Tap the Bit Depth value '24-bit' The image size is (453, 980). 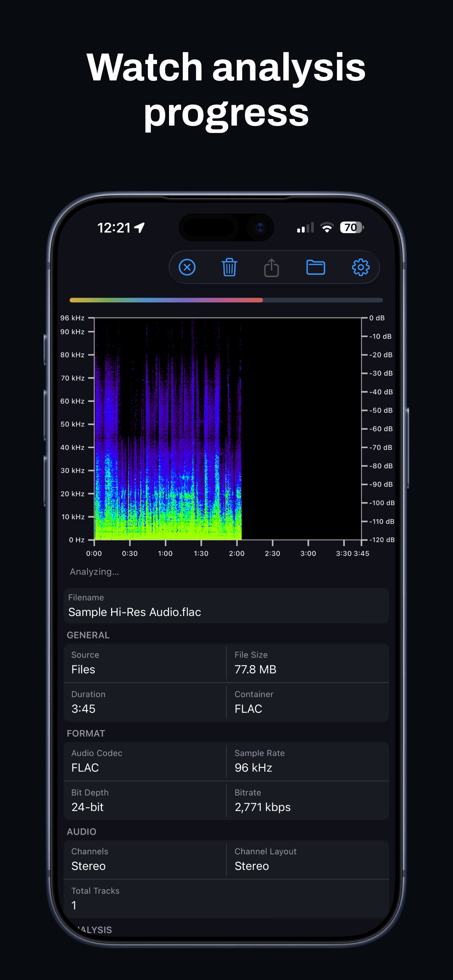[x=87, y=807]
